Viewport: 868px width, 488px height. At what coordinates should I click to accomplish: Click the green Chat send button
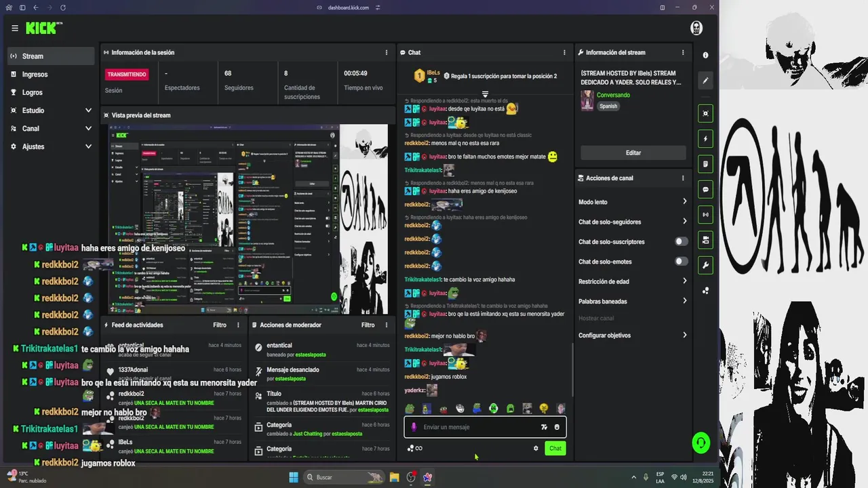point(555,449)
